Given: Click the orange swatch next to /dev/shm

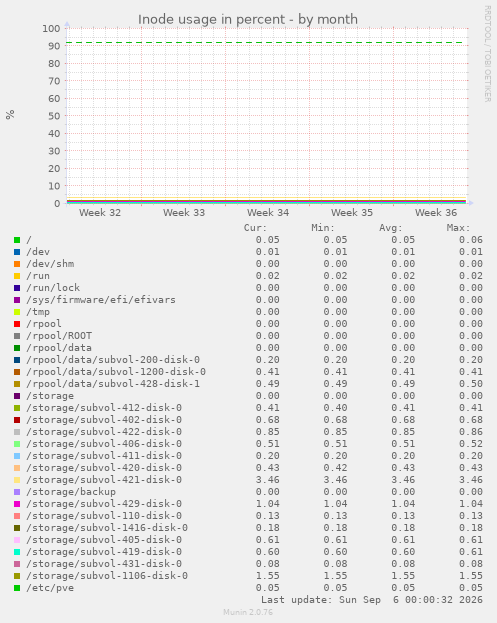Looking at the screenshot, I should pos(17,264).
